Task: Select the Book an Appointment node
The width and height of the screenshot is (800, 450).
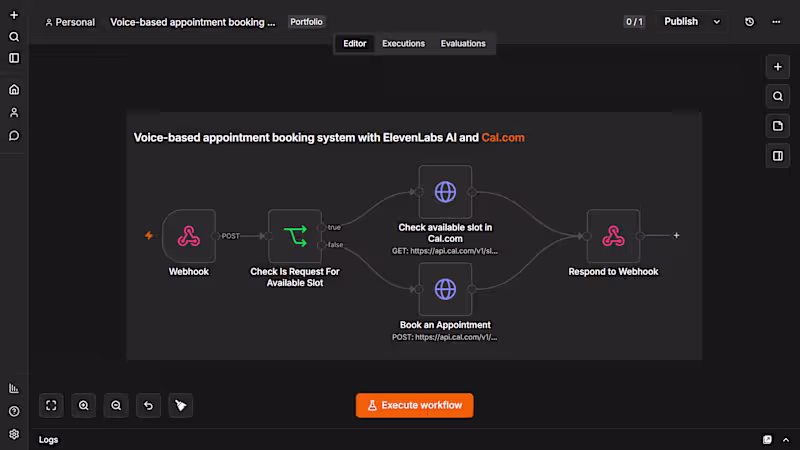Action: [445, 289]
